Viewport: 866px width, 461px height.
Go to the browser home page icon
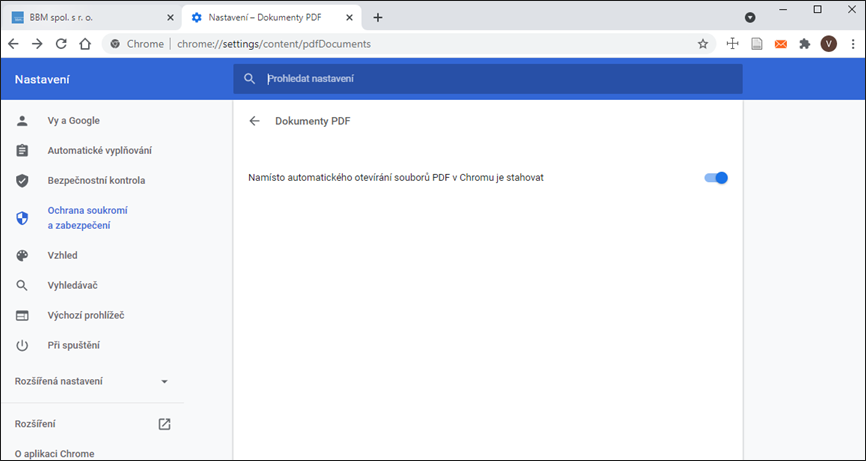tap(85, 44)
